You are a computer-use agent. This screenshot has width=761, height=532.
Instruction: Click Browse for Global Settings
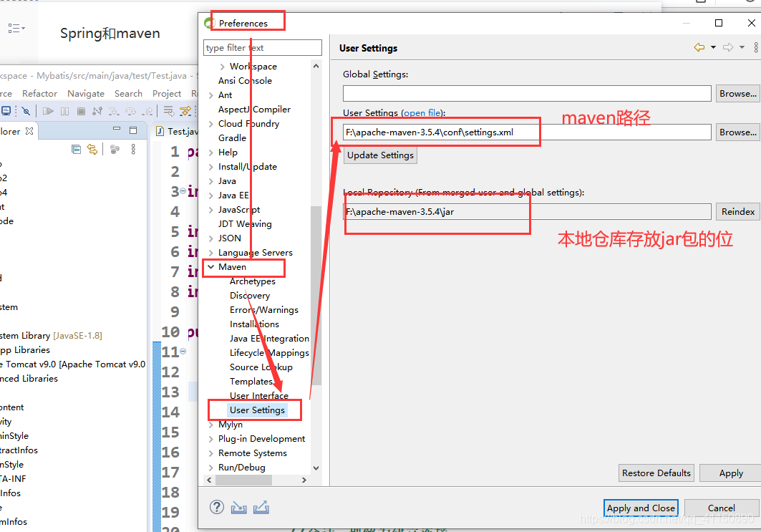click(737, 94)
